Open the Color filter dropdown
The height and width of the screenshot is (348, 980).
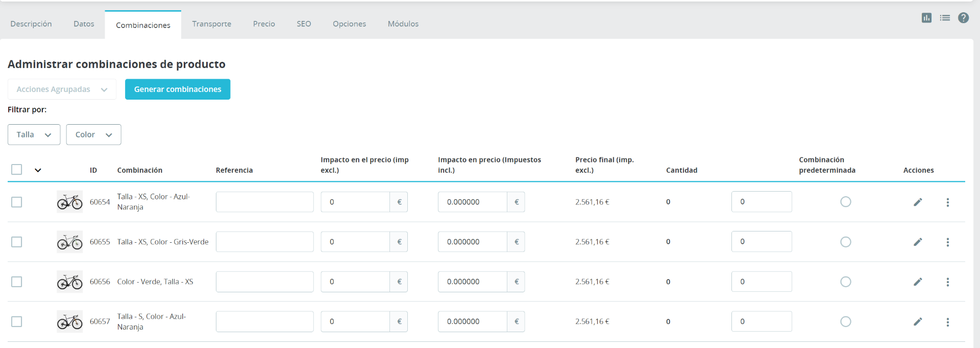tap(93, 135)
